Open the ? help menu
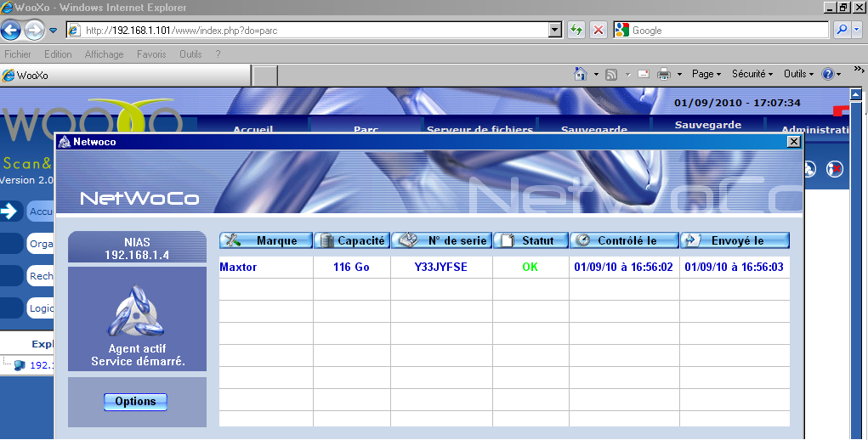 218,54
